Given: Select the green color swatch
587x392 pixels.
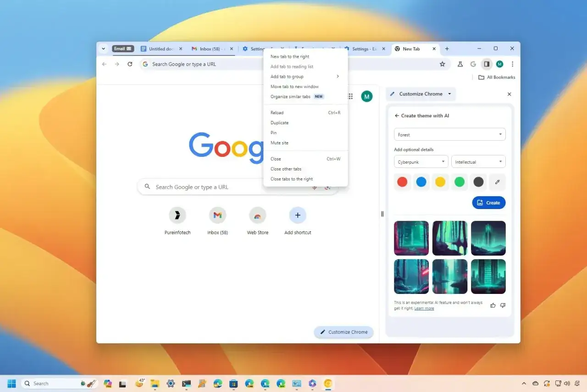Looking at the screenshot, I should point(460,182).
